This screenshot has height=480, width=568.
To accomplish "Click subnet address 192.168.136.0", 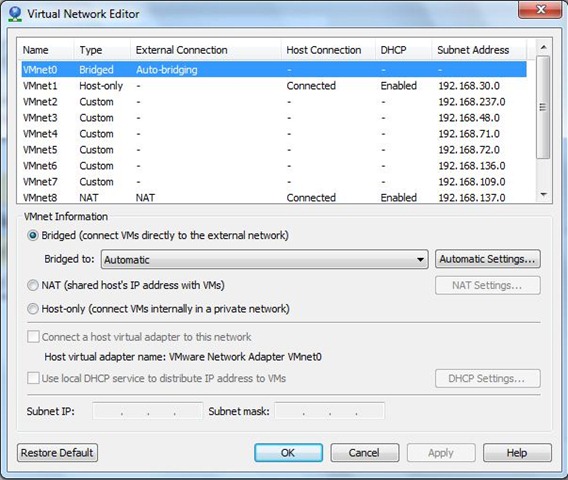I will (x=472, y=166).
